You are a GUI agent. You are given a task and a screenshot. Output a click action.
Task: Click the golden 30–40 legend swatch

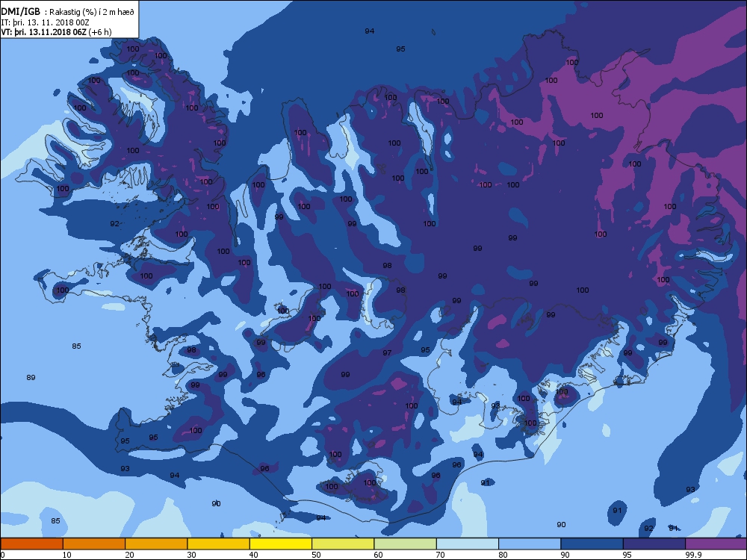219,544
